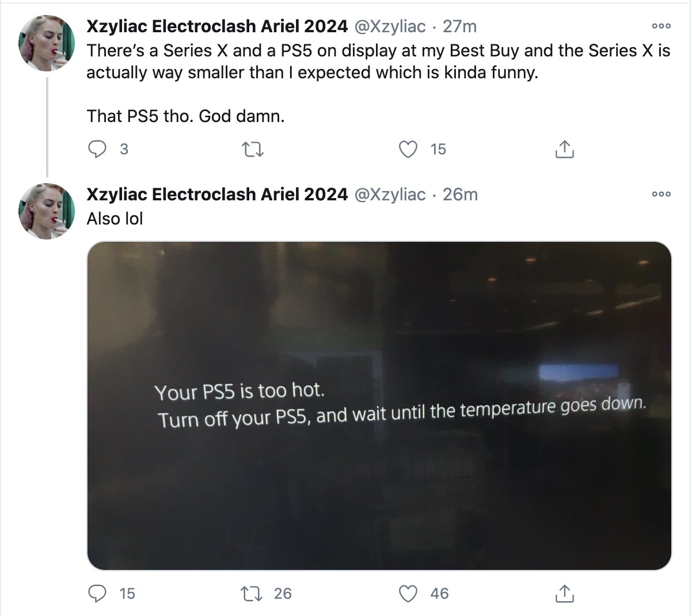This screenshot has height=616, width=692.
Task: Open profile picture on the first tweet
Action: (x=47, y=43)
